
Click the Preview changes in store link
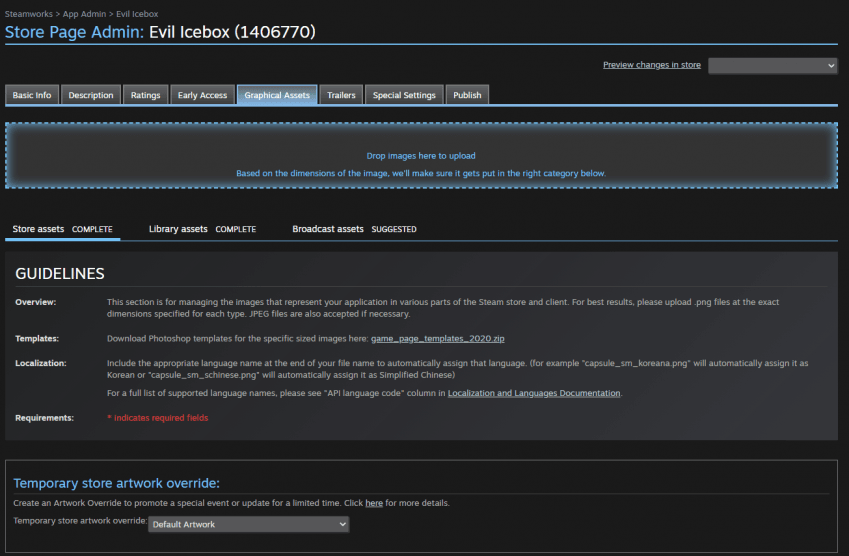pos(652,65)
